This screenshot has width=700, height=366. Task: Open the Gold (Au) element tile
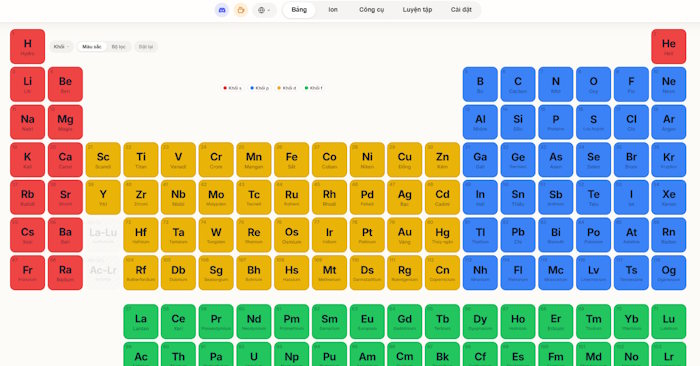coord(405,235)
